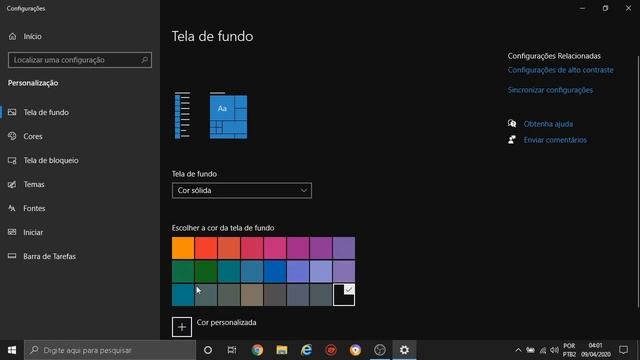Viewport: 640px width, 360px height.
Task: Pick the bright blue color swatch
Action: pos(275,271)
